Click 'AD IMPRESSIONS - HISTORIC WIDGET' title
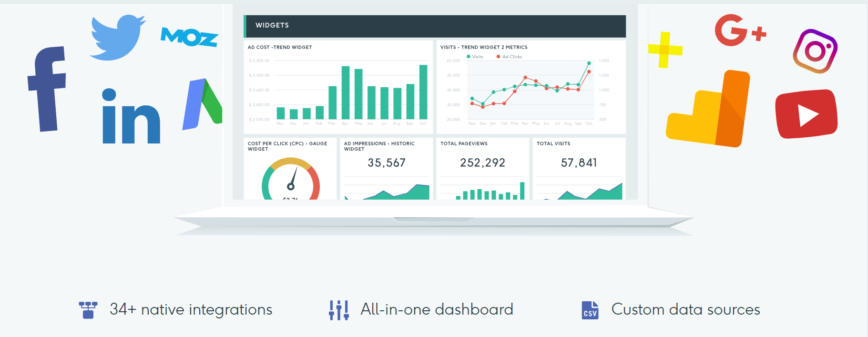The image size is (868, 337). pos(379,146)
